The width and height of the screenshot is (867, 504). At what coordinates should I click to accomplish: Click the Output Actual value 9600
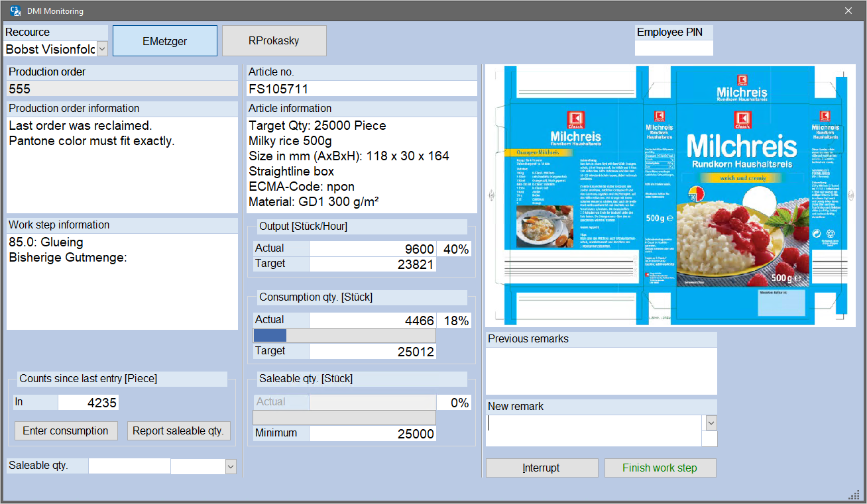(x=373, y=249)
